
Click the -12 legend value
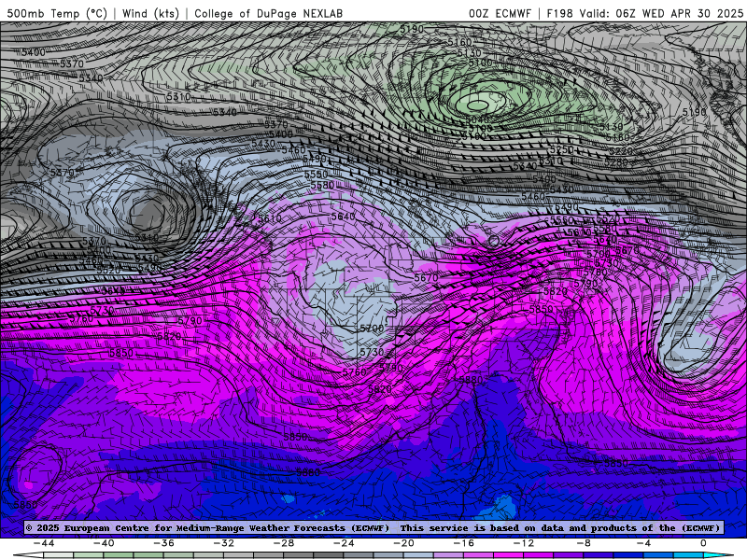pos(524,543)
